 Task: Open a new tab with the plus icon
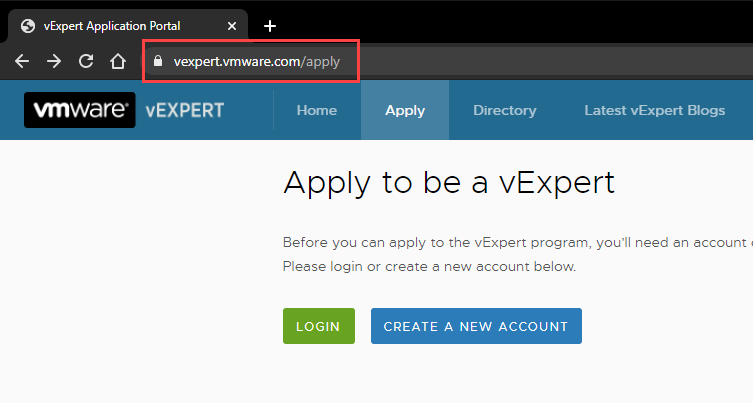270,26
